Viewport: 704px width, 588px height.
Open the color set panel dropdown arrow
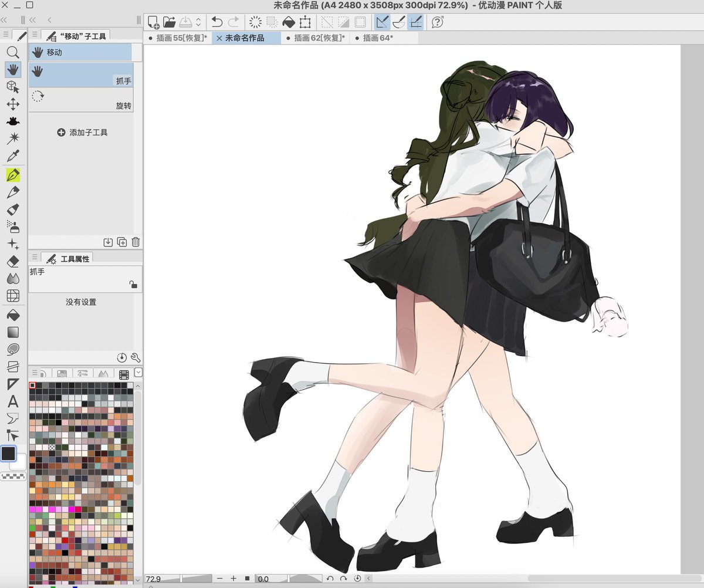pyautogui.click(x=138, y=373)
